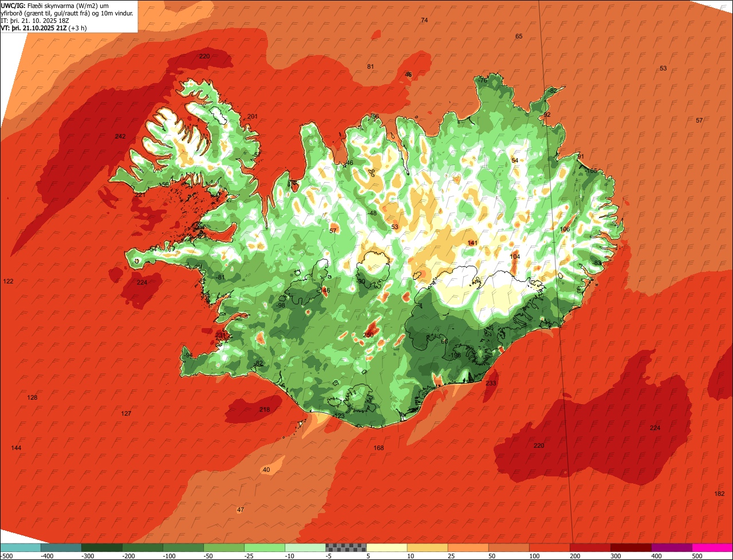Click the map value "233"
Viewport: 733px width, 560px height.
pos(491,383)
